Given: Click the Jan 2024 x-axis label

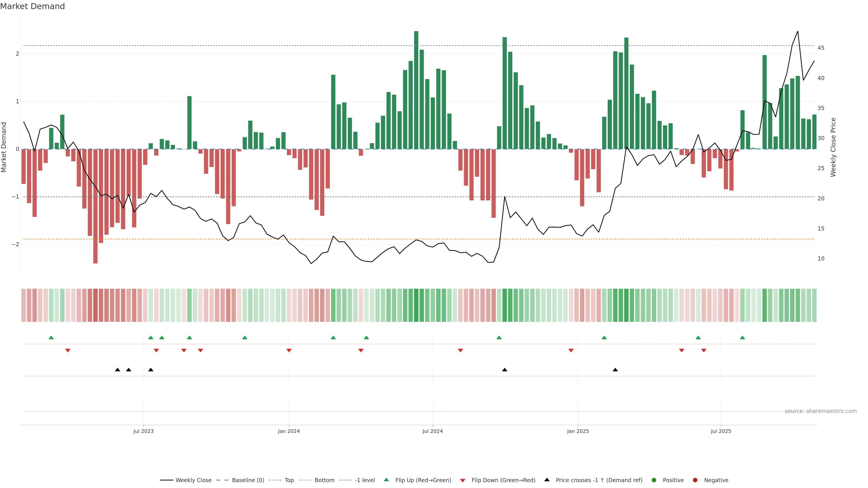Looking at the screenshot, I should 289,431.
